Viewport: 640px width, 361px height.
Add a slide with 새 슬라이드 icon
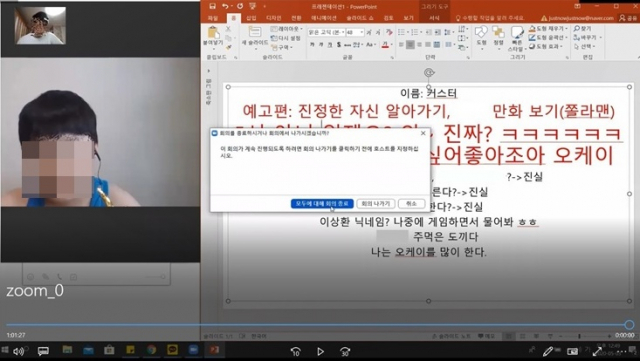pos(255,32)
